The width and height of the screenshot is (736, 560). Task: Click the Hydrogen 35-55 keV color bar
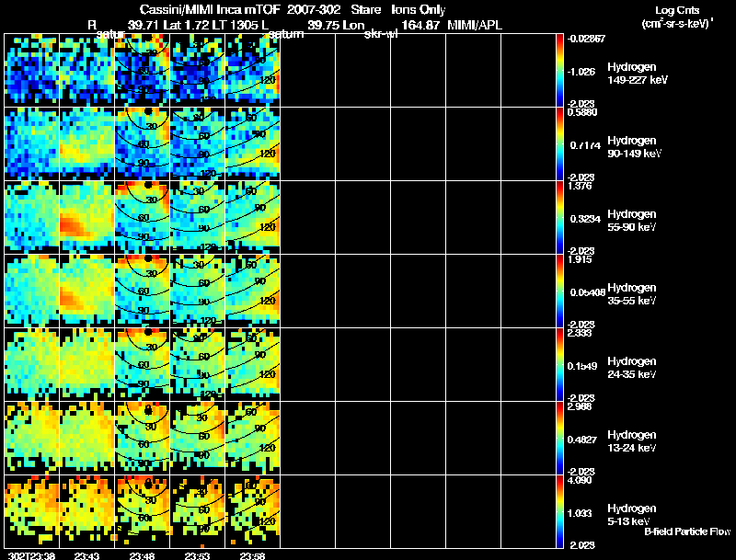(559, 291)
